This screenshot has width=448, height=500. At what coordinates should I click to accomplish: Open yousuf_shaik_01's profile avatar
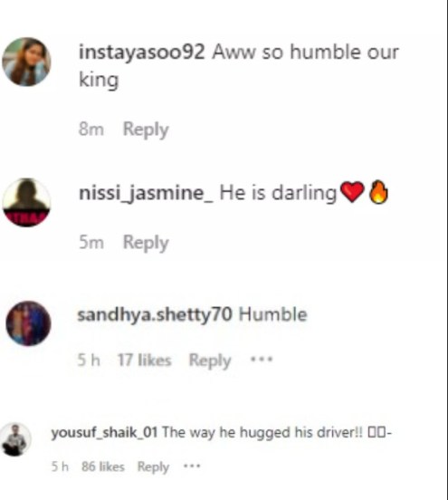[x=15, y=439]
